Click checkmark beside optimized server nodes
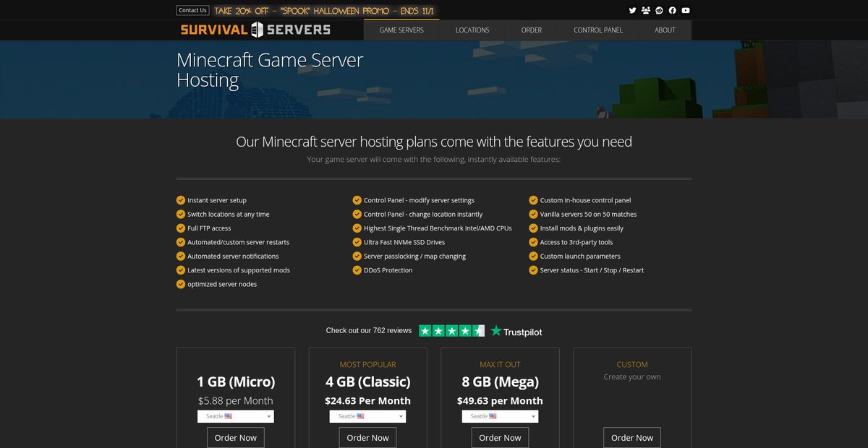The height and width of the screenshot is (448, 868). 181,284
